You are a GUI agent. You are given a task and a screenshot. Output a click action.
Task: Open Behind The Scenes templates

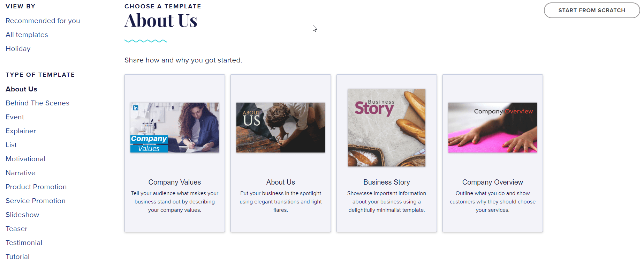37,103
